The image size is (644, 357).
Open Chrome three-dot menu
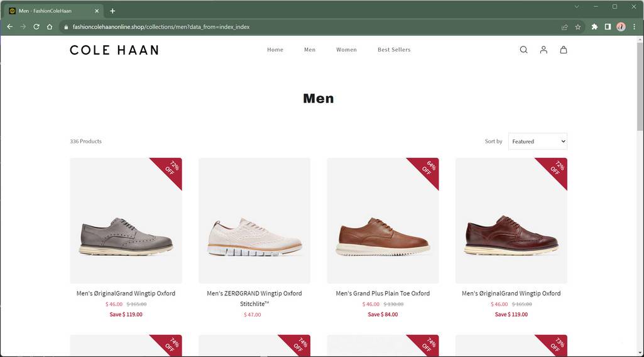click(x=634, y=26)
